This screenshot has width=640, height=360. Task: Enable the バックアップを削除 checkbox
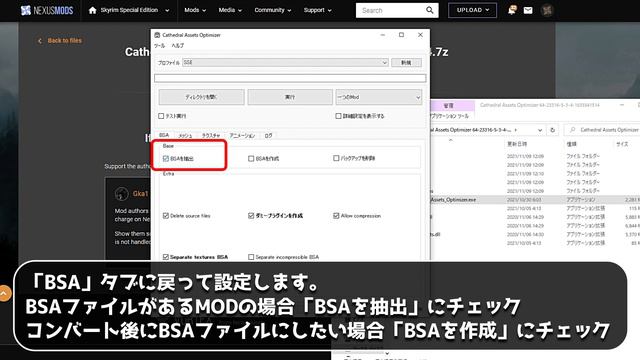(336, 158)
